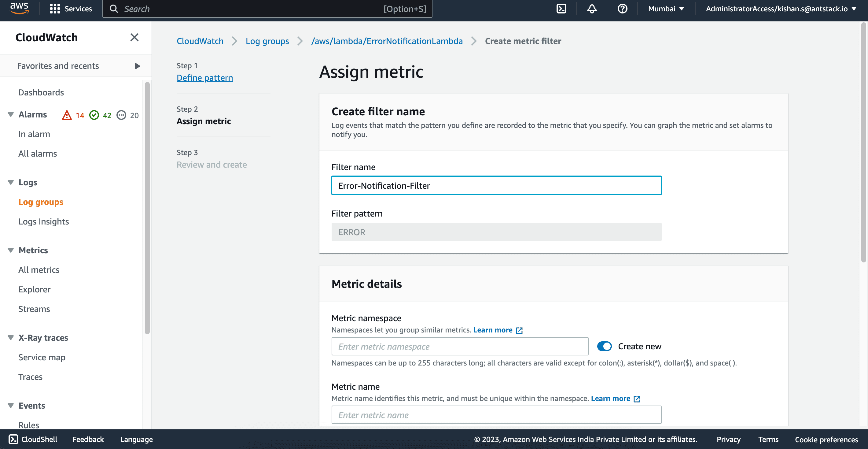The image size is (868, 449).
Task: Go to In alarm
Action: (34, 134)
